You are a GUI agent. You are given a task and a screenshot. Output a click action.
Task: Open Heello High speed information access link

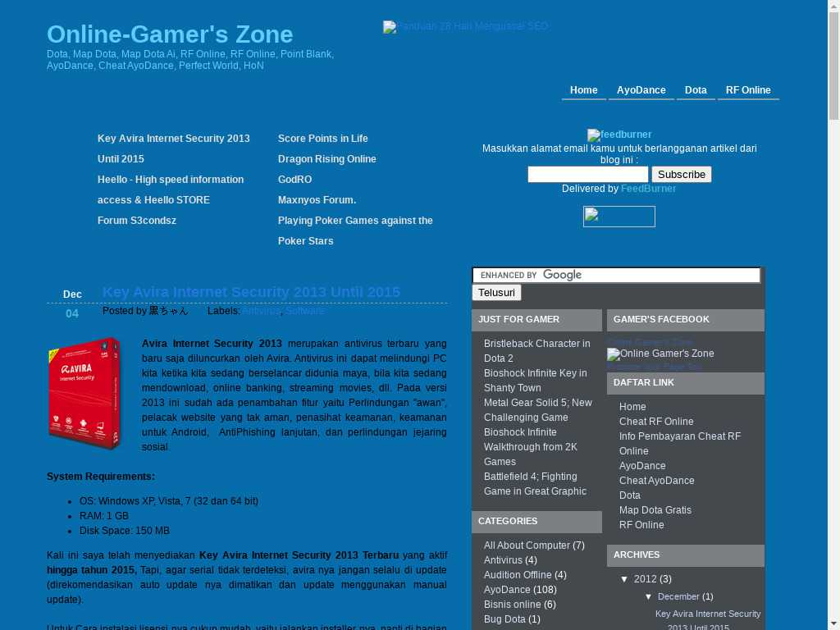point(171,189)
